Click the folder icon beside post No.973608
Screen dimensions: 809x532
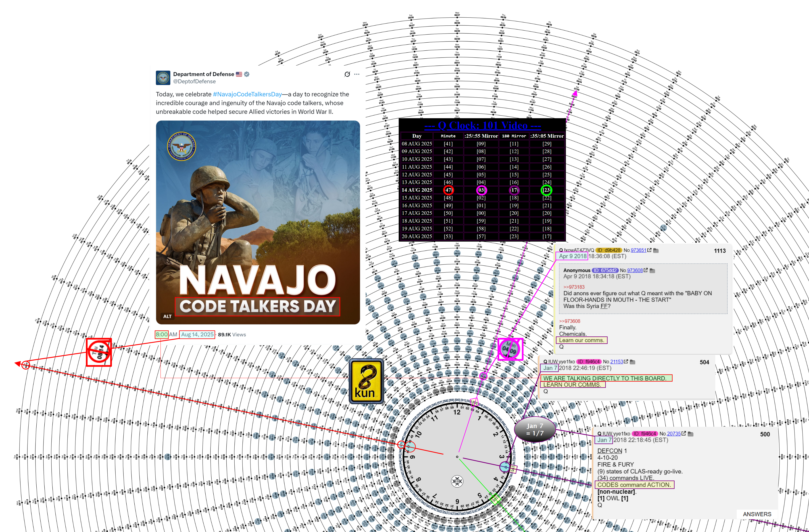652,271
